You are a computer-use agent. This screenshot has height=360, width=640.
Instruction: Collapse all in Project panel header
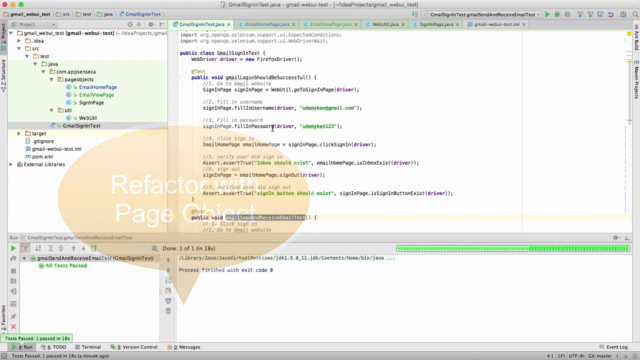139,24
